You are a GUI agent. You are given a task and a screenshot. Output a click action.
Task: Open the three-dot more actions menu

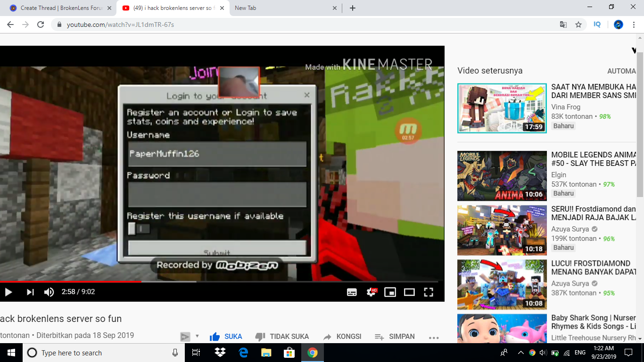(434, 337)
